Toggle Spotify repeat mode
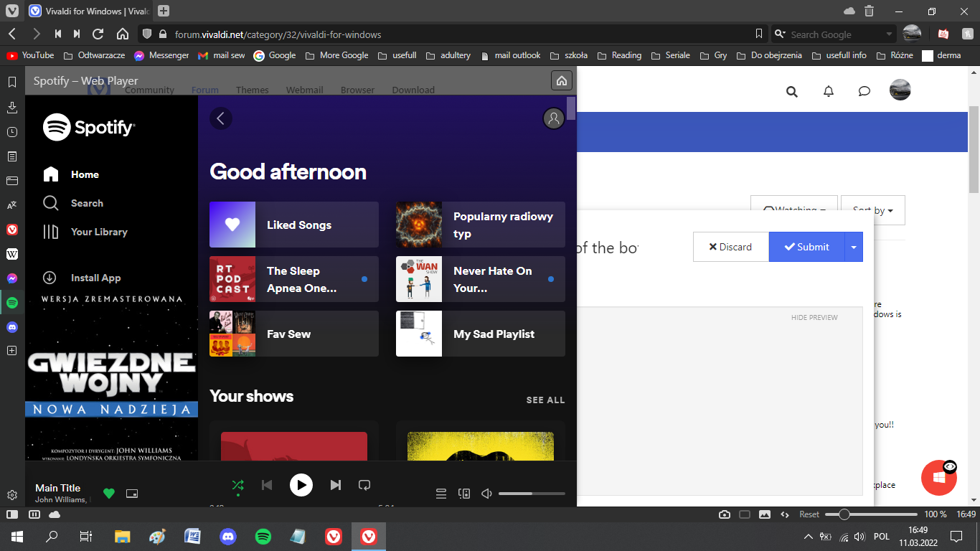980x551 pixels. tap(364, 486)
